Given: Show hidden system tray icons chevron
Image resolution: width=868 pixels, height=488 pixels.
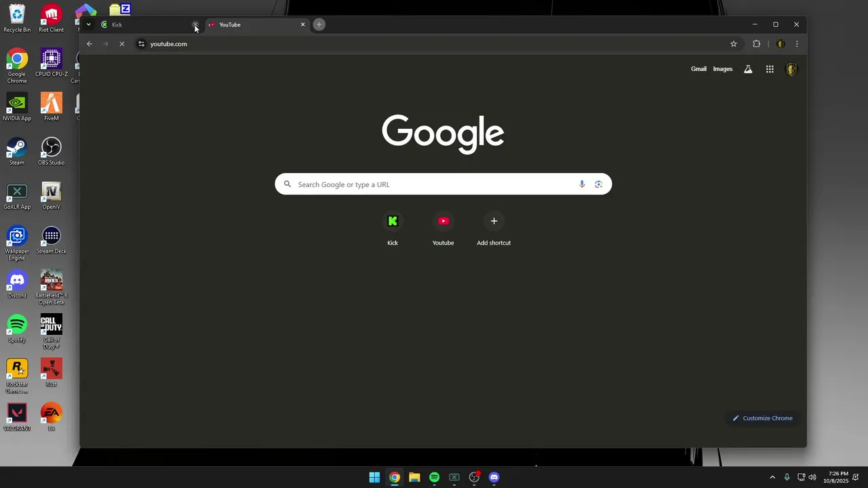Looking at the screenshot, I should click(772, 477).
